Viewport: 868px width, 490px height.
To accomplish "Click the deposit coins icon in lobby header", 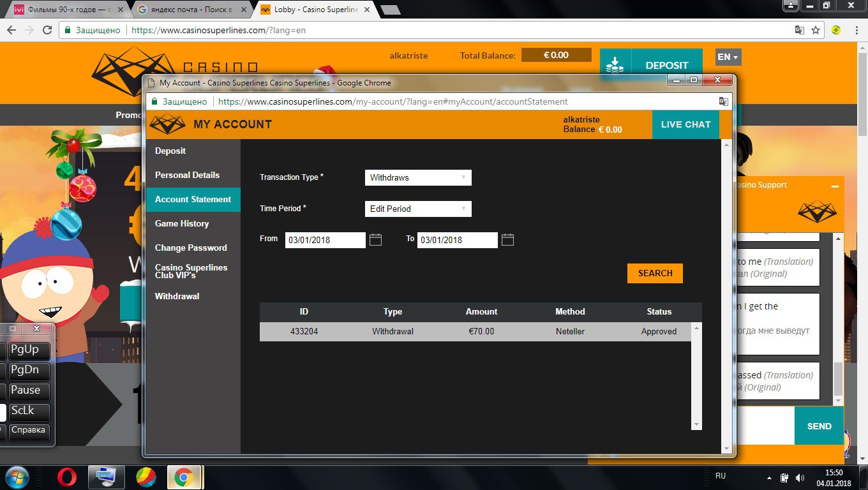I will tap(615, 64).
